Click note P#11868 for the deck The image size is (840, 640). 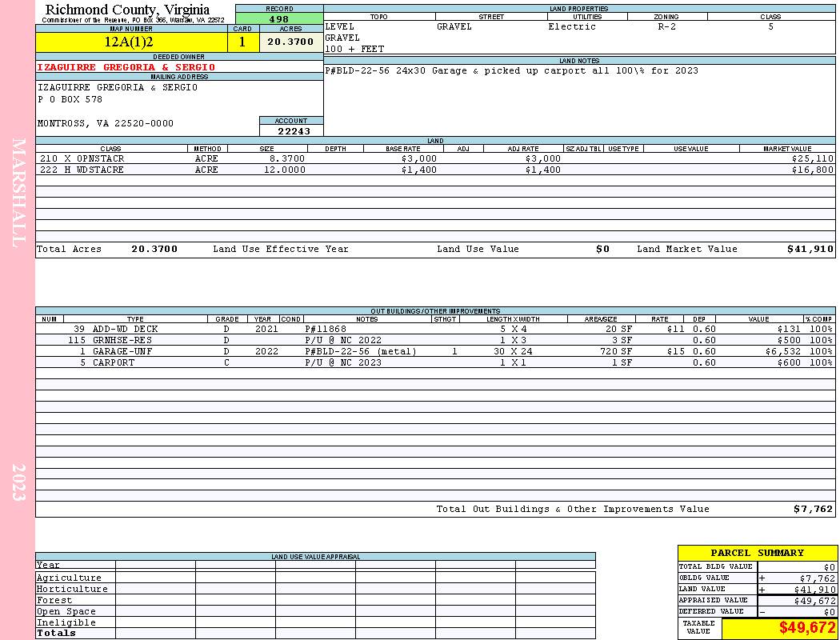point(326,330)
